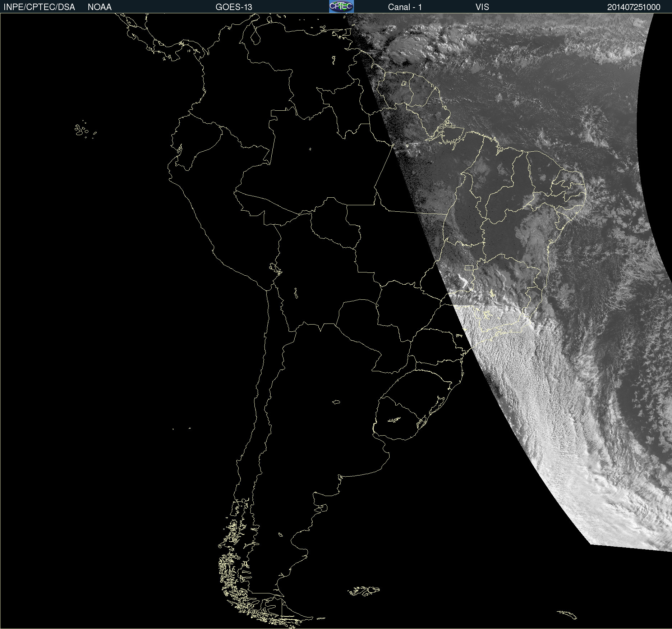The height and width of the screenshot is (629, 672).
Task: Click the NOAA label in the header
Action: pyautogui.click(x=100, y=7)
